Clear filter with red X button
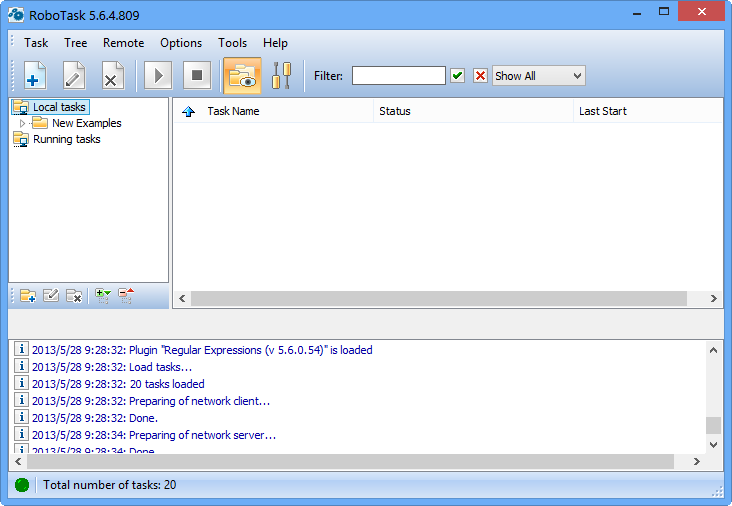732x506 pixels. [480, 76]
